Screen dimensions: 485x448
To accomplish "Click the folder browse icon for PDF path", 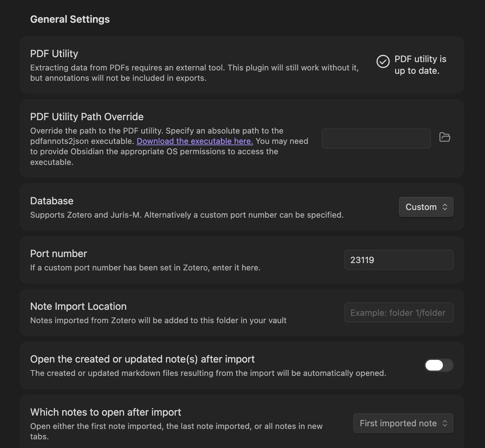I will (x=445, y=137).
